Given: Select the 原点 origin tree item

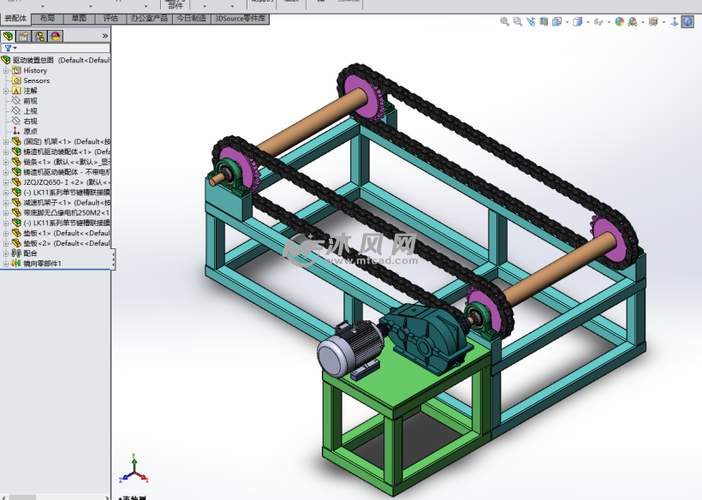Looking at the screenshot, I should pos(30,131).
